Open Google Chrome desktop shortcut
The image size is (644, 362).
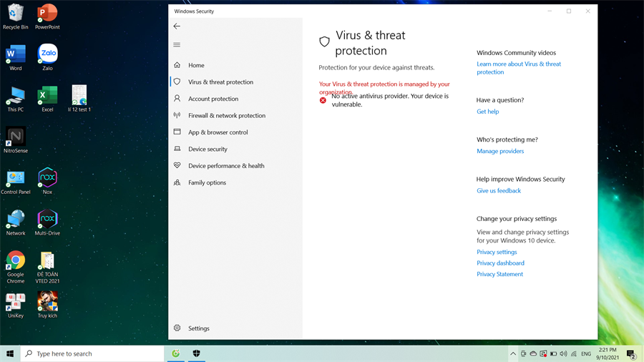[x=16, y=261]
